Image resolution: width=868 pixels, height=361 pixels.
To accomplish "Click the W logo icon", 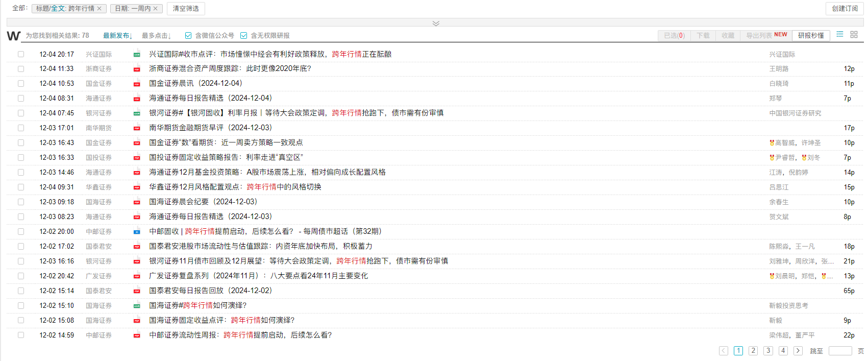I will pos(14,36).
